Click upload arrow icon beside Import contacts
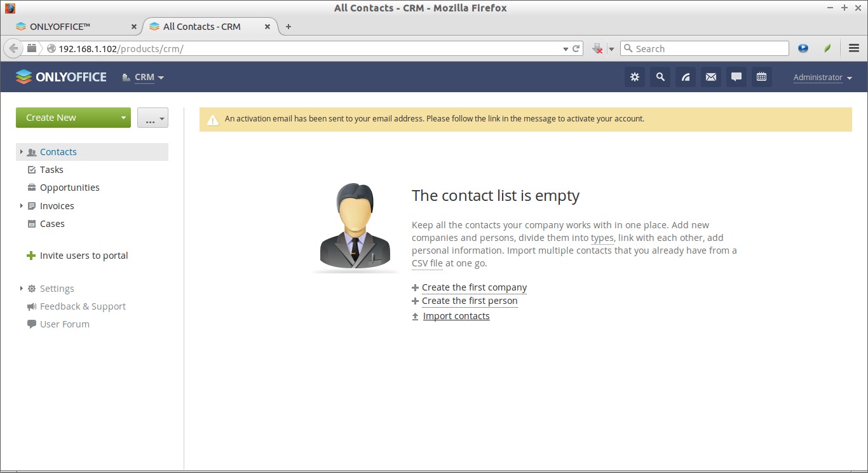The height and width of the screenshot is (473, 868). 416,316
